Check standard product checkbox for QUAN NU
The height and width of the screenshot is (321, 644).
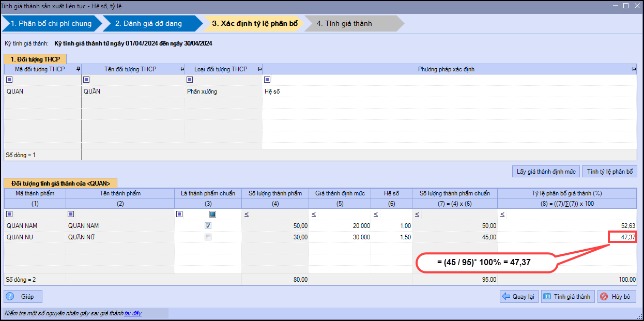pyautogui.click(x=208, y=237)
